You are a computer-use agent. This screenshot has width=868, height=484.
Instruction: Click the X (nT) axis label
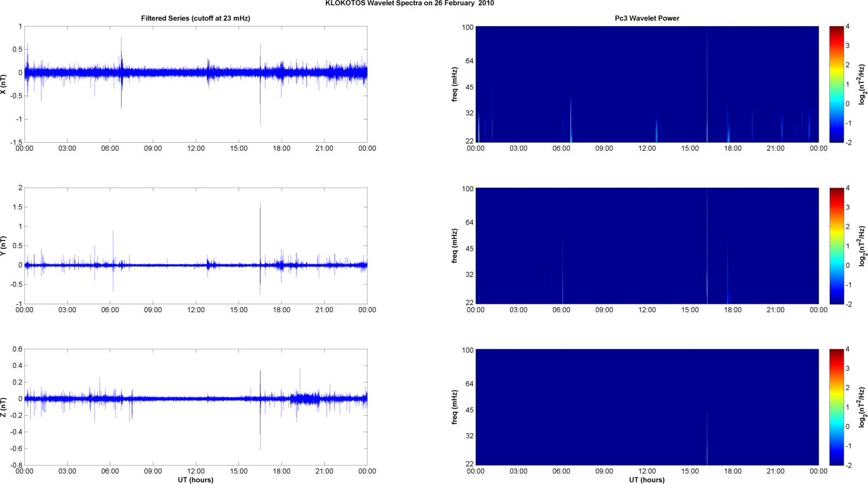coord(3,84)
